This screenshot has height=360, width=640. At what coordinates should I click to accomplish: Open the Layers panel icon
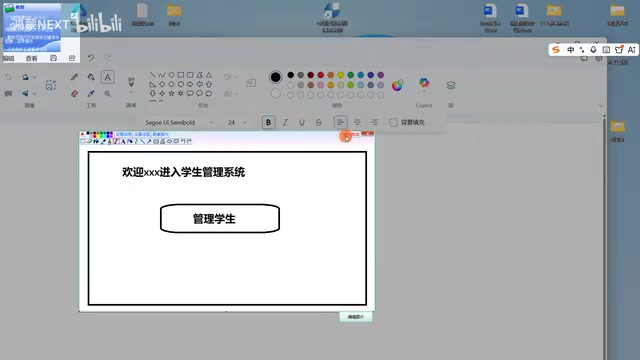(x=451, y=85)
